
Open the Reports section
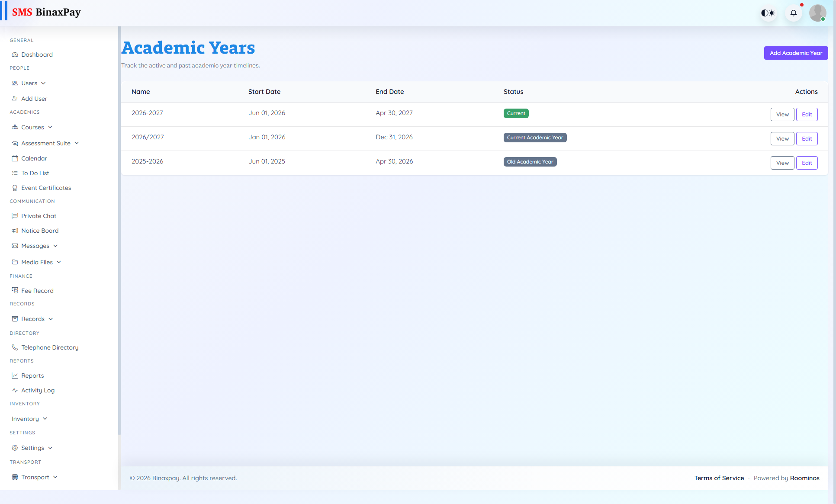32,376
